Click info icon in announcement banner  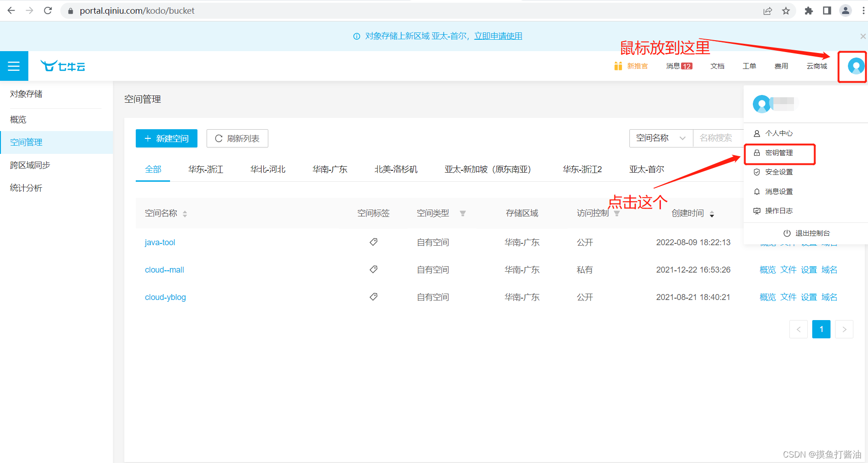coord(357,36)
